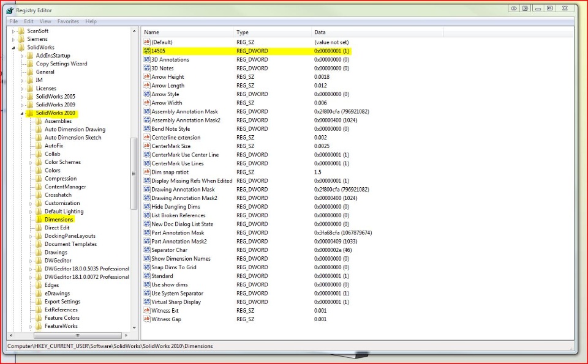Select the Default Lighting key

[64, 211]
